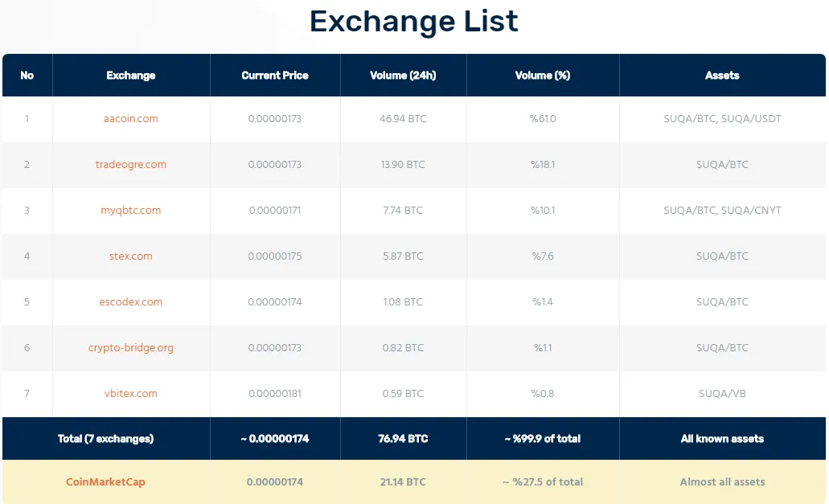Select the 0.59 BTC volume cell
The height and width of the screenshot is (504, 829).
click(403, 394)
